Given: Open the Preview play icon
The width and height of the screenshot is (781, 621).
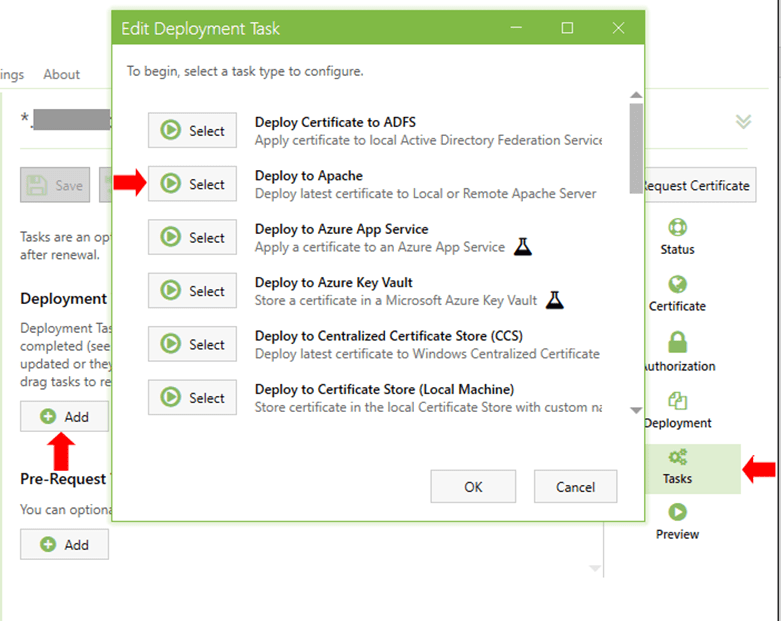Looking at the screenshot, I should (x=677, y=513).
